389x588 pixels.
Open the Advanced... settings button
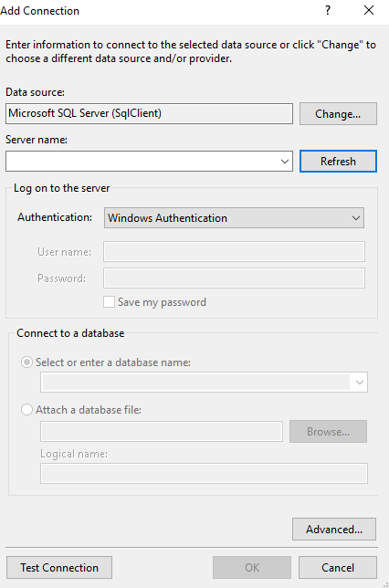(334, 530)
